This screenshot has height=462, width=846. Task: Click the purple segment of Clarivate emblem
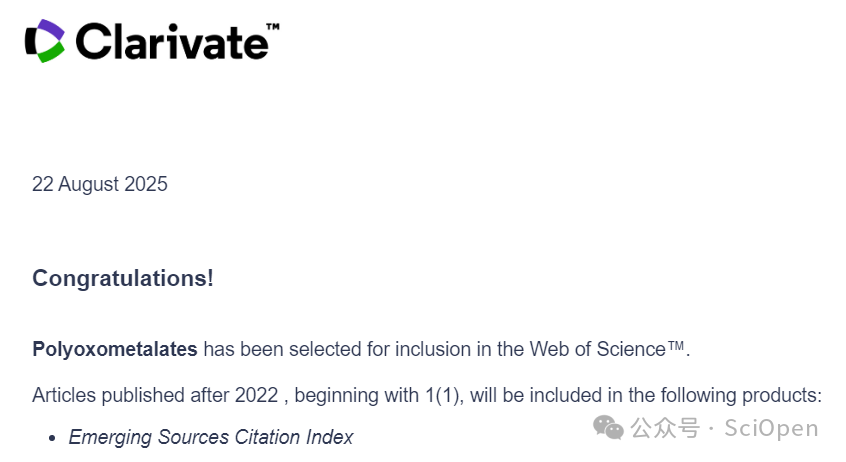coord(51,30)
